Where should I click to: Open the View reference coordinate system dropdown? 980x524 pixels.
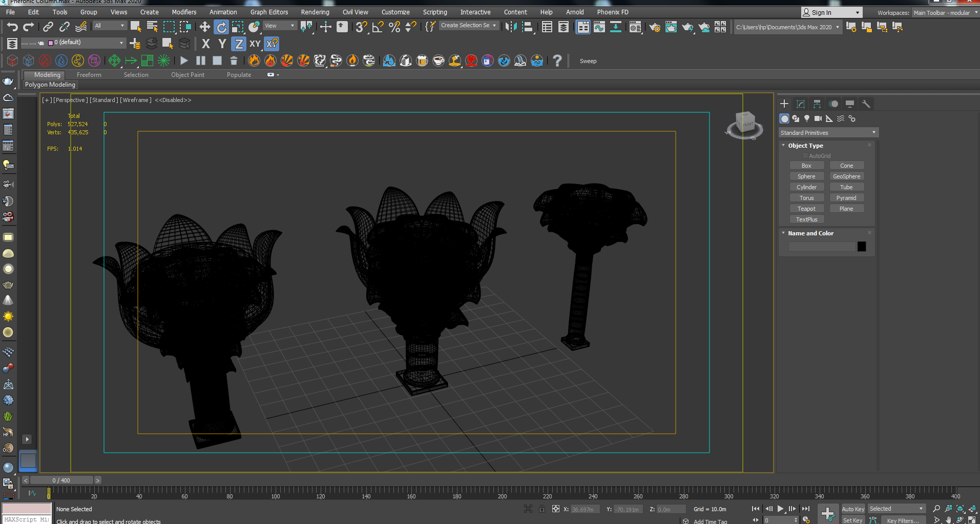click(x=280, y=26)
